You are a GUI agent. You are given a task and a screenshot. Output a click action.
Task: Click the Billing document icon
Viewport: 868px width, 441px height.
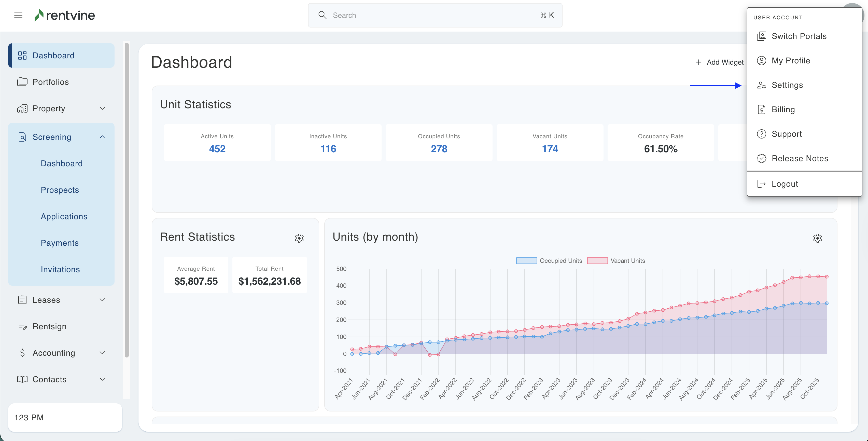coord(762,109)
